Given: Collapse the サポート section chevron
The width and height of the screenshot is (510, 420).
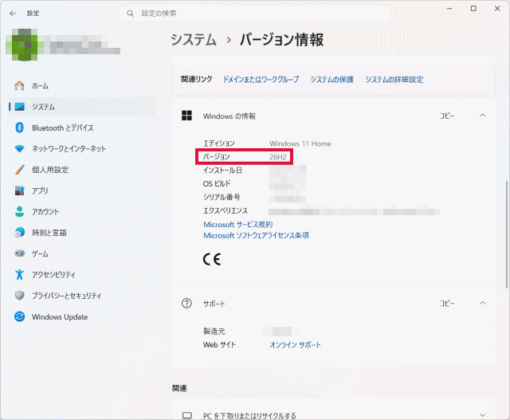Looking at the screenshot, I should click(x=483, y=303).
